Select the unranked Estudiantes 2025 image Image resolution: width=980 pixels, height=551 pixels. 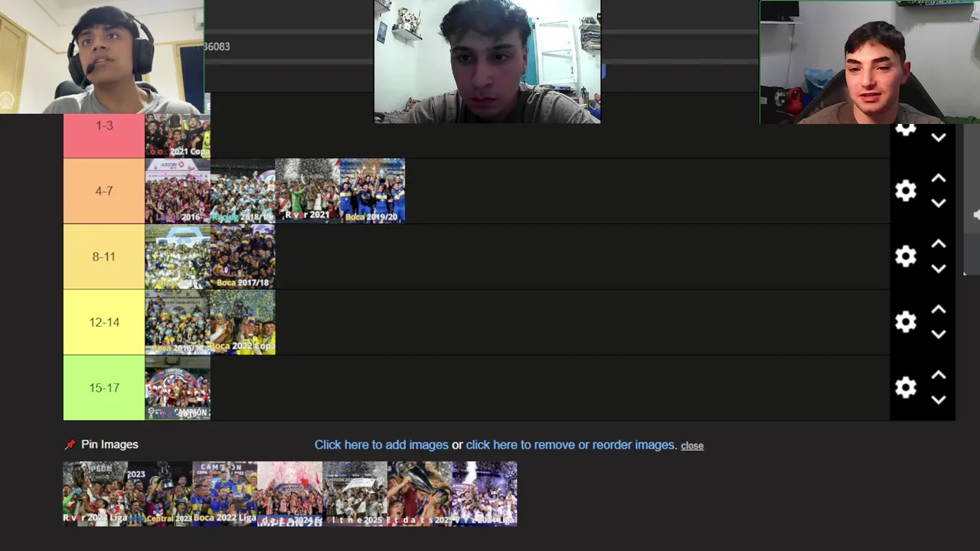point(420,494)
